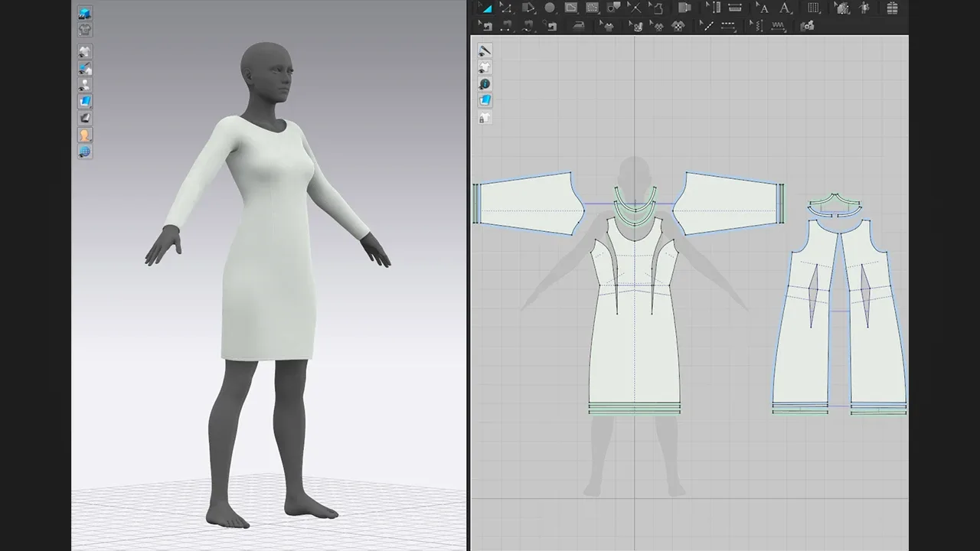Toggle the lock pattern shirt icon in 2D window
The height and width of the screenshot is (551, 980).
(485, 118)
